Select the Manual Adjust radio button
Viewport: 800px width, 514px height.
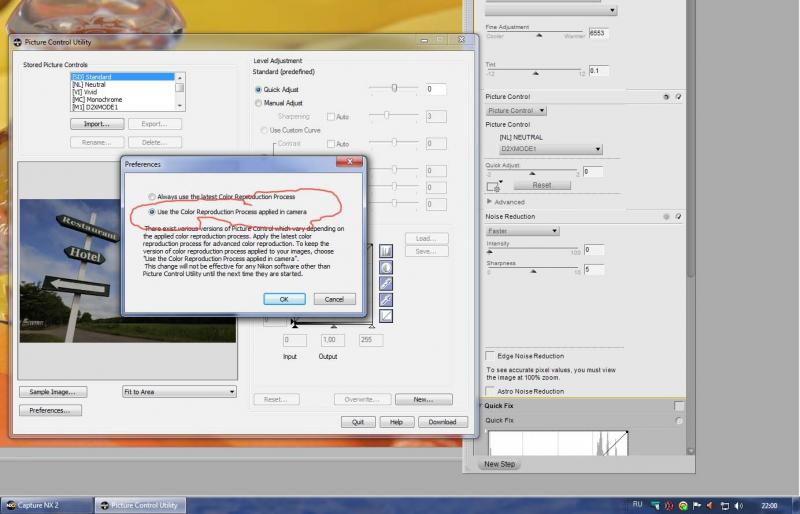pyautogui.click(x=258, y=103)
